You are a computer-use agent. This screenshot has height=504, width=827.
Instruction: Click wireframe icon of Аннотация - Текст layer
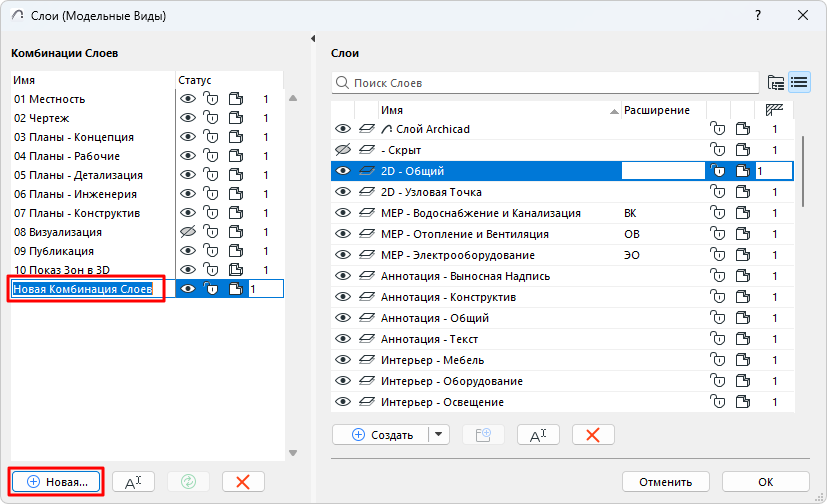367,339
